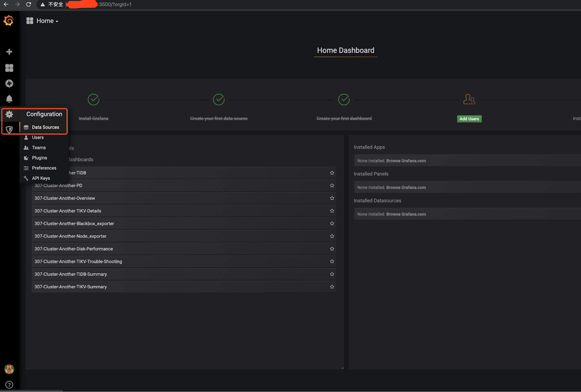Star the 307-Cluster-Another-TiKV-Summary dashboard
The image size is (581, 392).
tap(332, 287)
